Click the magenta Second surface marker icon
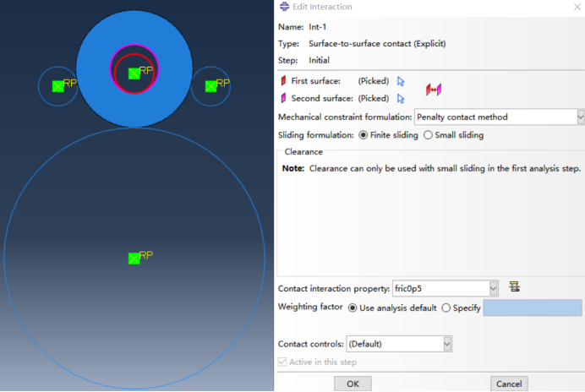 pyautogui.click(x=283, y=98)
